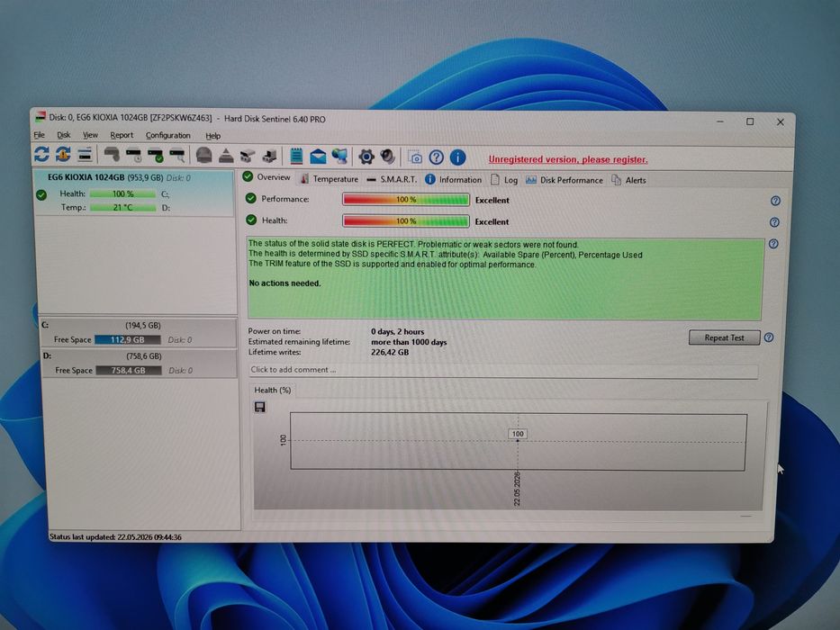This screenshot has width=840, height=630.
Task: Click the '0 days, 2 hours' power on value
Action: tap(398, 331)
